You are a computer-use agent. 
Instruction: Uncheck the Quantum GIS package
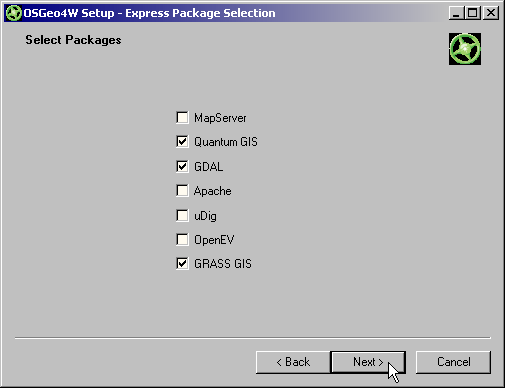click(x=182, y=142)
